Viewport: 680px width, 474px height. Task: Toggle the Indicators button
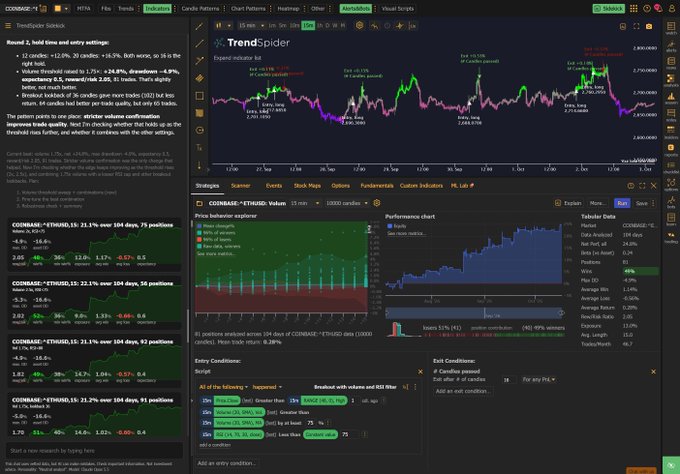(157, 8)
